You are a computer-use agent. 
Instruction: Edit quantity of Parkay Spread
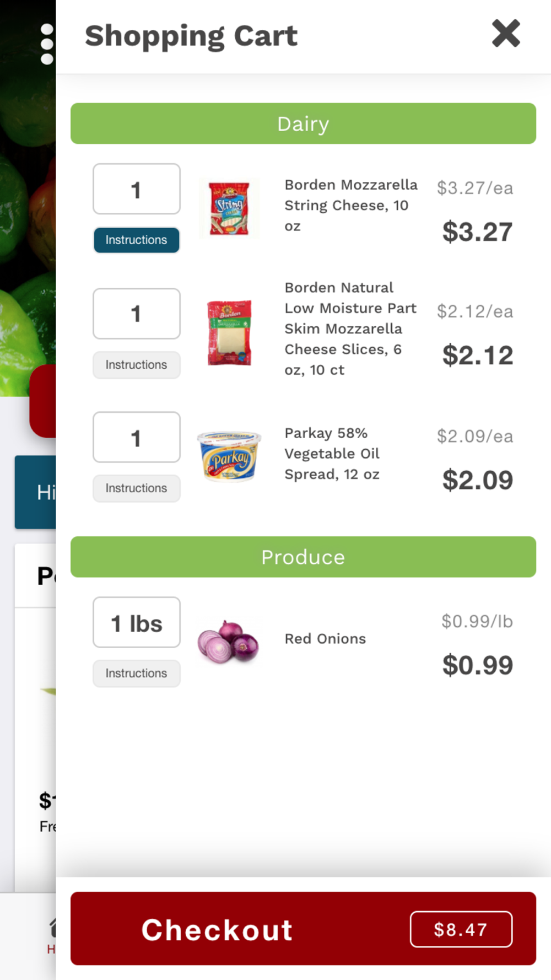pyautogui.click(x=137, y=437)
